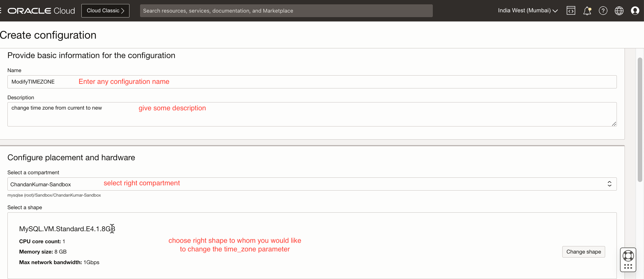Click the Description field label
The height and width of the screenshot is (279, 644).
tap(21, 98)
